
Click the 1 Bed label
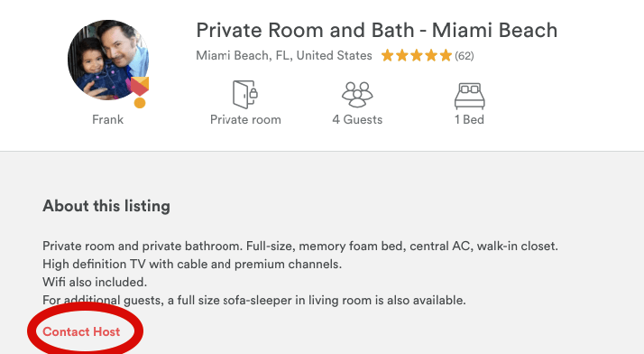click(x=469, y=119)
